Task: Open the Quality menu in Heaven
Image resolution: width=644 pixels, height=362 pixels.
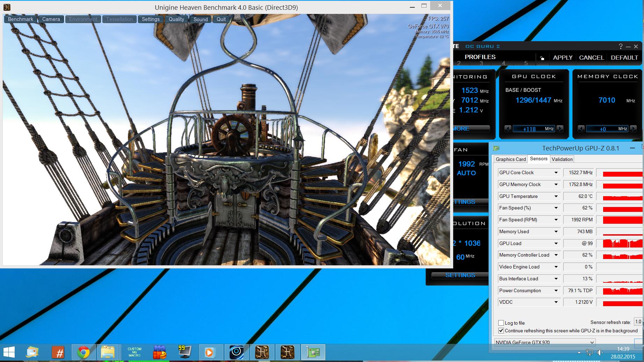Action: (x=176, y=19)
